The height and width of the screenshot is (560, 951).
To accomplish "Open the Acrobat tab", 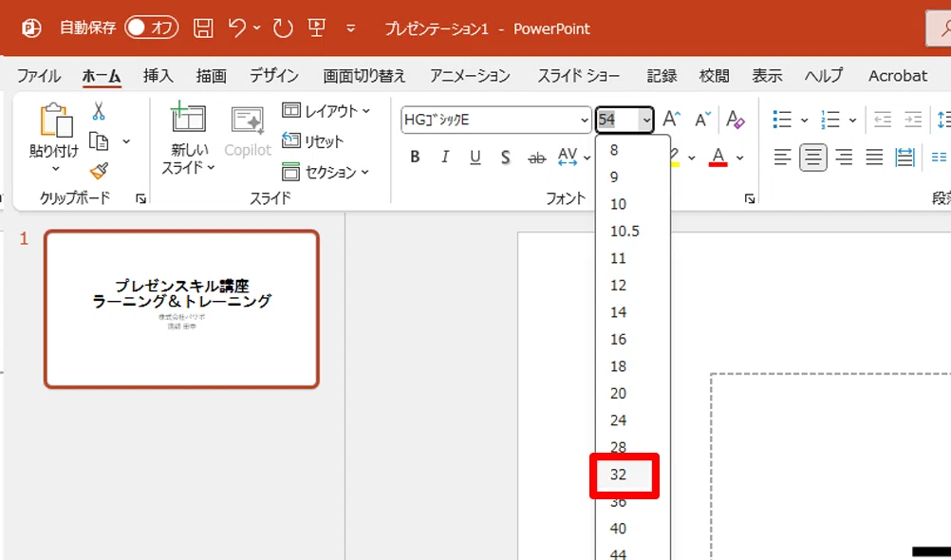I will pyautogui.click(x=898, y=76).
